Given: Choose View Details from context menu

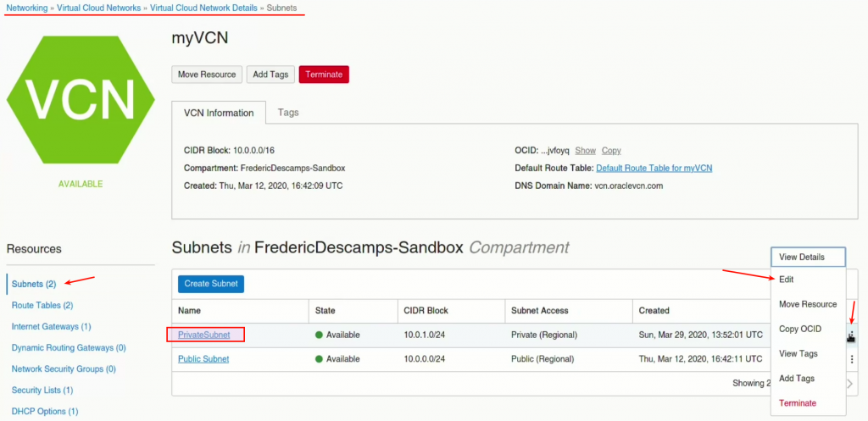Looking at the screenshot, I should (808, 258).
